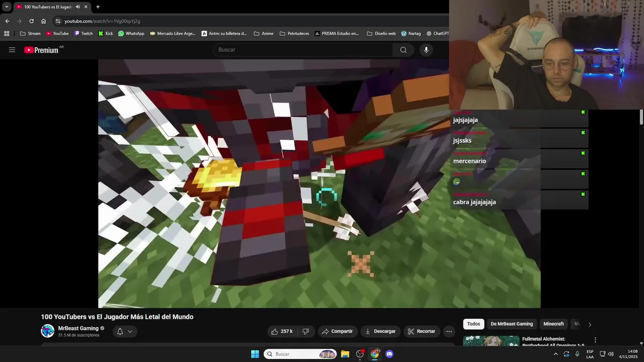Image resolution: width=644 pixels, height=362 pixels.
Task: Open a new browser tab
Action: coord(98,7)
